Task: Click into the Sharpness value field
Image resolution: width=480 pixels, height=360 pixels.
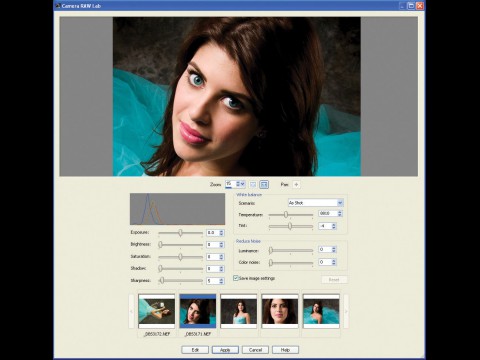Action: click(x=213, y=281)
